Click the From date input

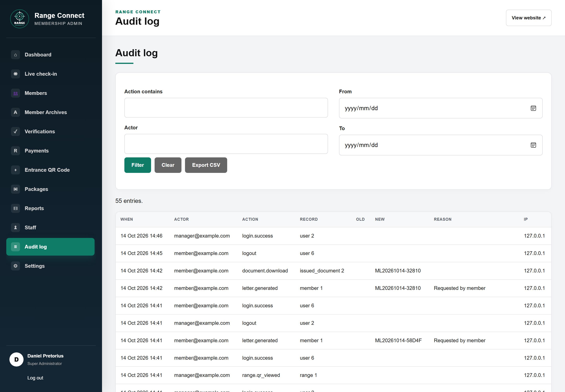(441, 108)
